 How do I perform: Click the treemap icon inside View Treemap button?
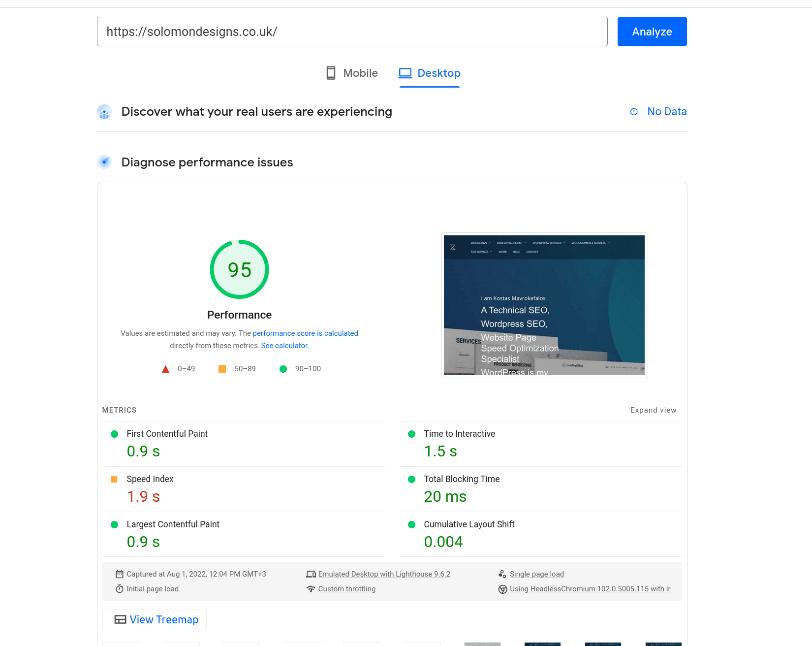point(120,619)
